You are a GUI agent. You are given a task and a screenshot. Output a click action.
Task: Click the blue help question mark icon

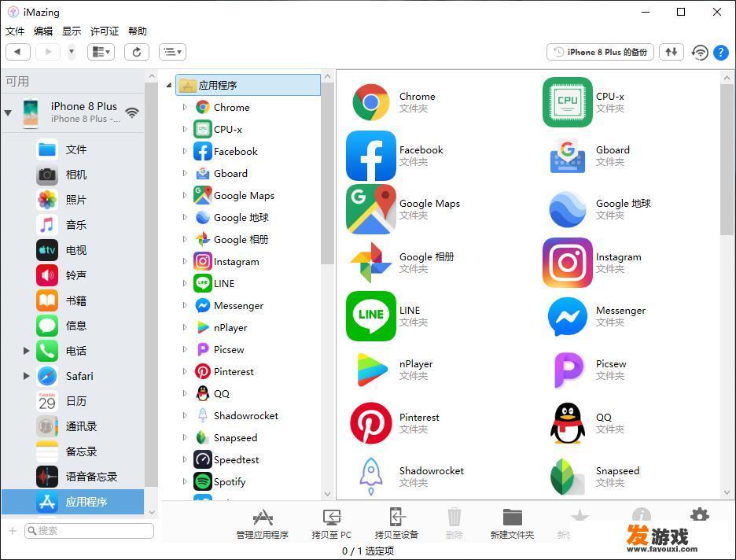click(720, 52)
